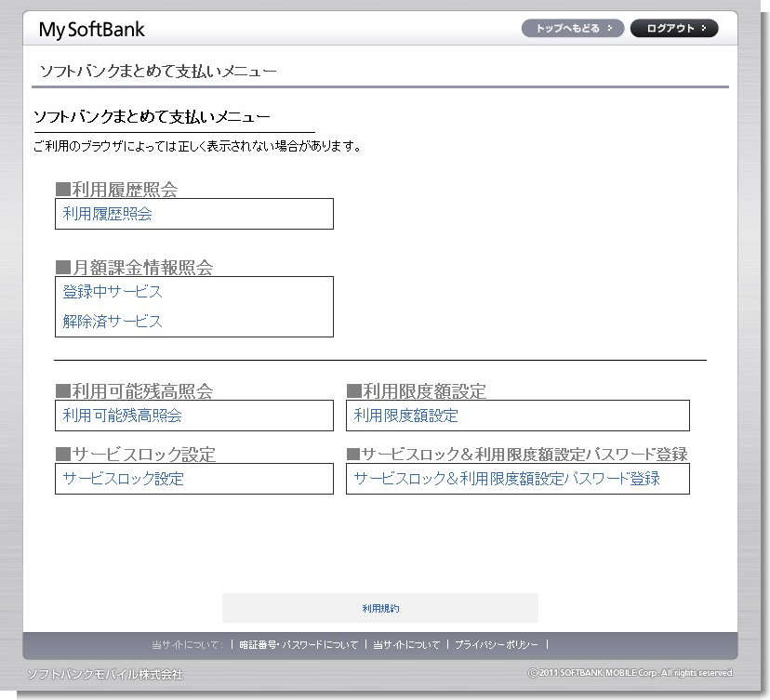The width and height of the screenshot is (770, 700).
Task: Click the ■利用可能残高照会 section heading
Action: 135,391
